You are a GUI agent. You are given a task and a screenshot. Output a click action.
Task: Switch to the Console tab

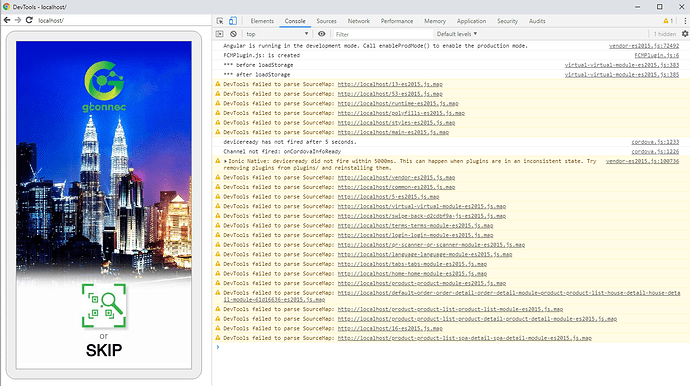[295, 21]
